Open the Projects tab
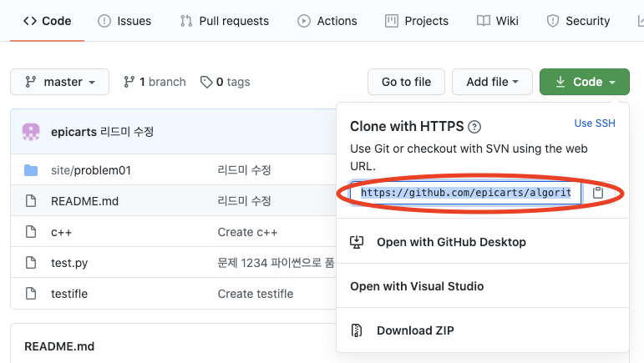This screenshot has width=644, height=363. (x=417, y=21)
